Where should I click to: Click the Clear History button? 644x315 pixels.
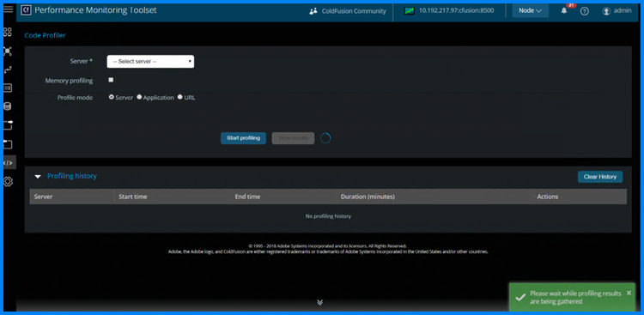[600, 177]
